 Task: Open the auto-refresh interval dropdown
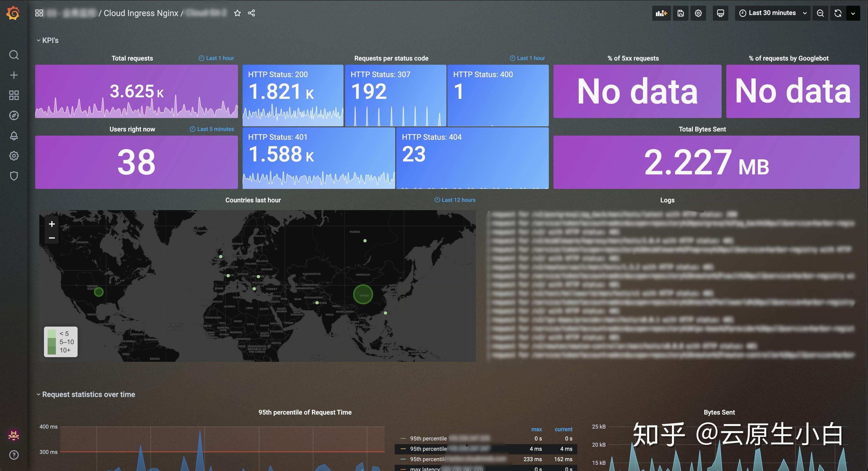click(853, 13)
